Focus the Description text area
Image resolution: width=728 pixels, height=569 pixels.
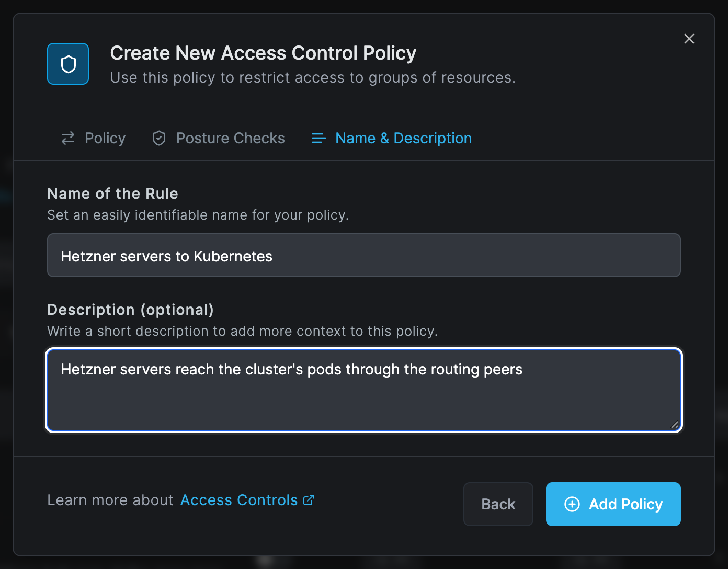pyautogui.click(x=364, y=390)
